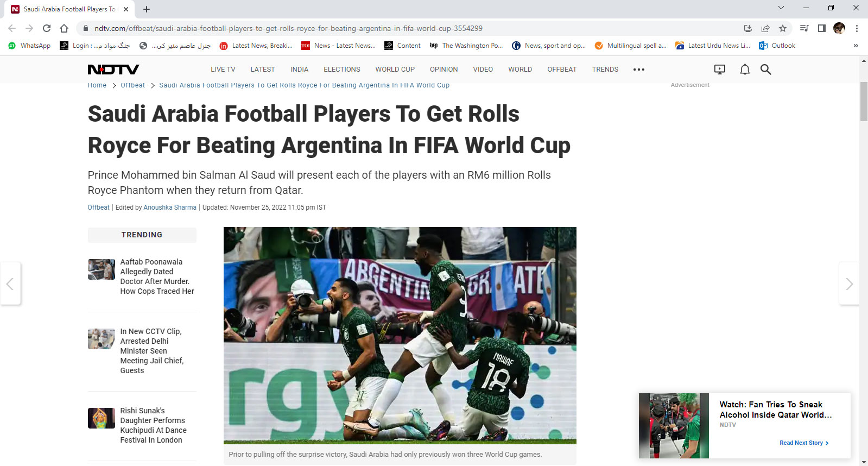Open NDTV live TV screen icon
Screen dimensions: 868x466
click(x=720, y=70)
